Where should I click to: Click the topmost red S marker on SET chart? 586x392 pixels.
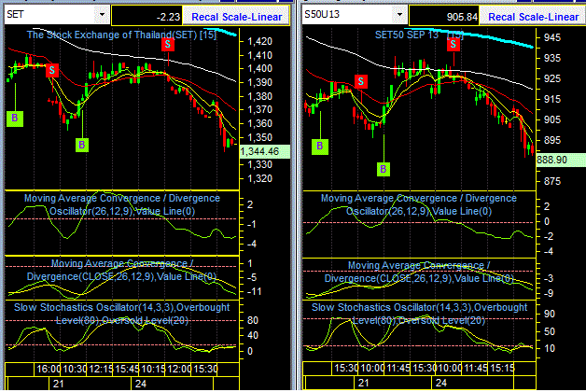coord(168,45)
